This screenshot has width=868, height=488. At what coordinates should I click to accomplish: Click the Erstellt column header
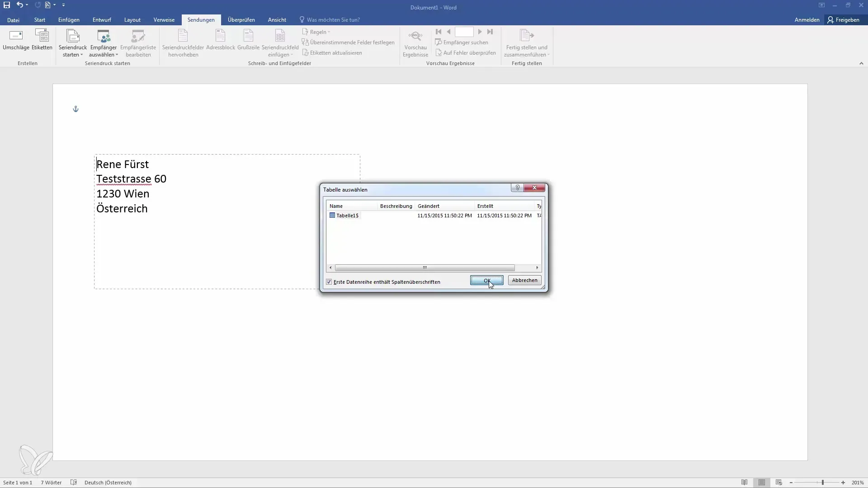(504, 206)
